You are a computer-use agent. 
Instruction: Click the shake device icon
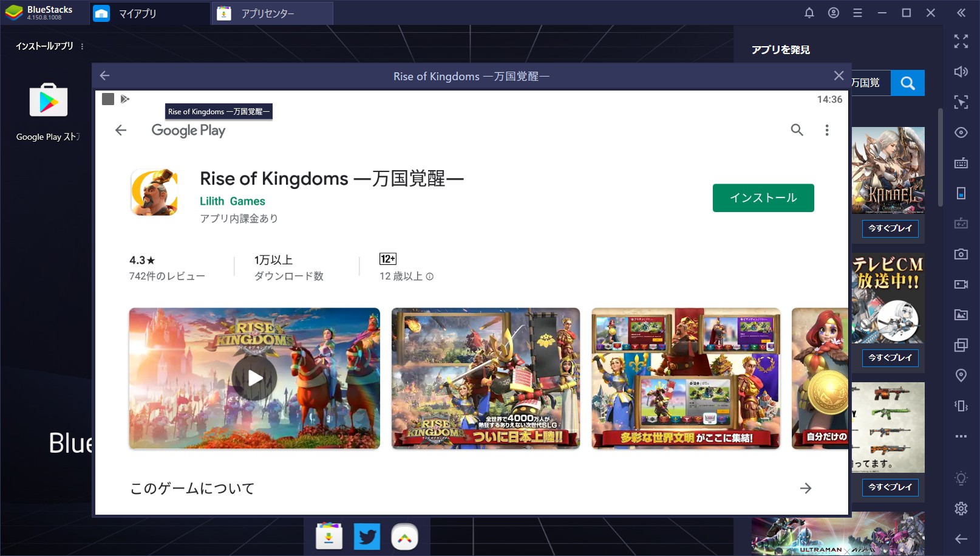point(961,406)
